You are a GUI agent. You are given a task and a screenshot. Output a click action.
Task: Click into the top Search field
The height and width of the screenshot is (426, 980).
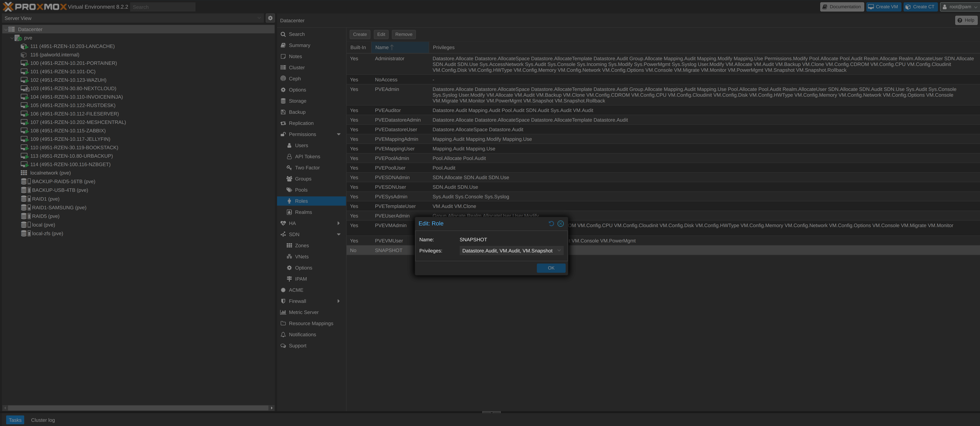click(162, 7)
